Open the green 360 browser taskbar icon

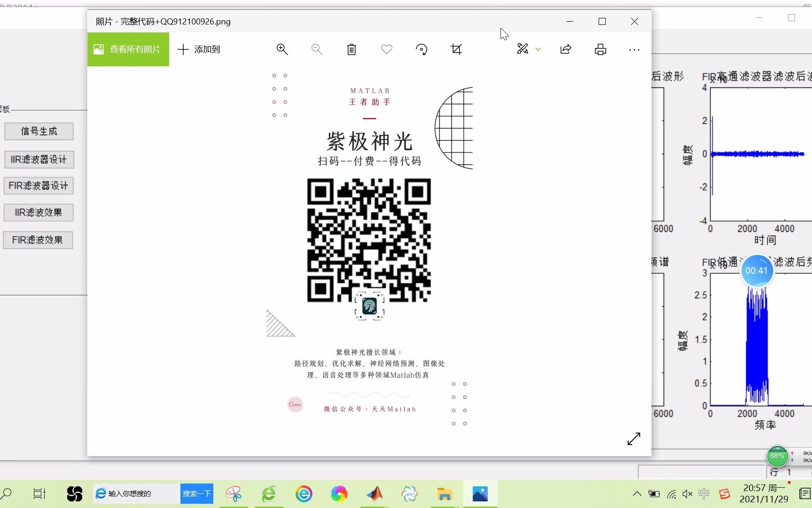pyautogui.click(x=269, y=494)
